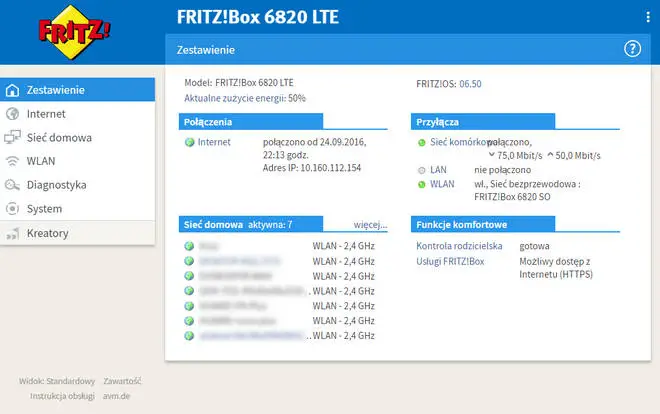660x414 pixels.
Task: Open the three-dot menu in header
Action: click(647, 16)
